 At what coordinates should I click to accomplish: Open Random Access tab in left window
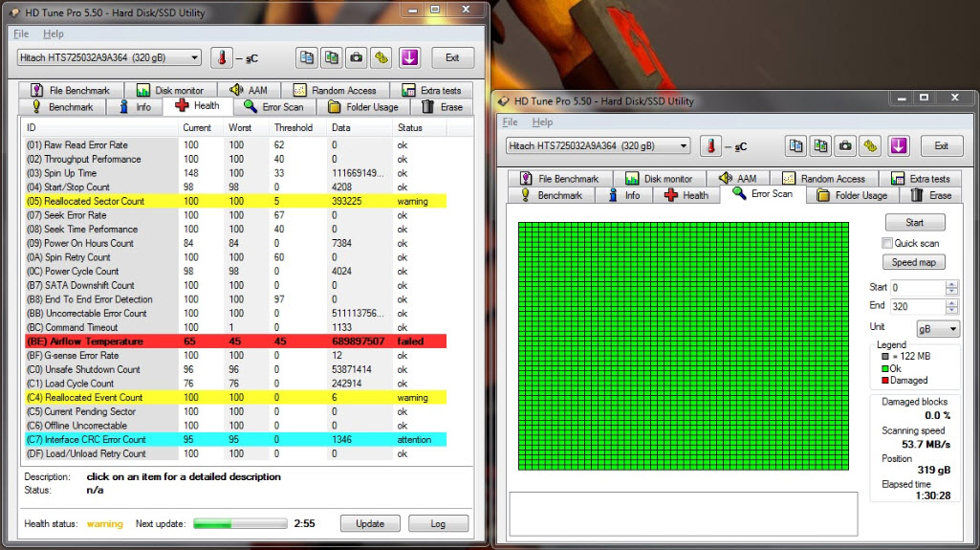[335, 90]
